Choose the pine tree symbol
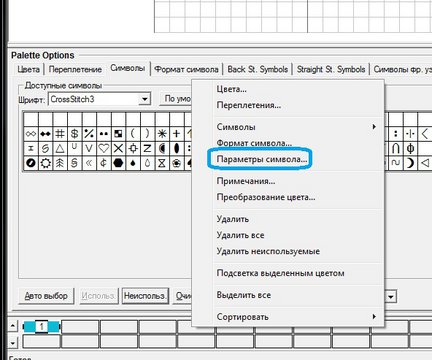The width and height of the screenshot is (432, 360). 60,163
